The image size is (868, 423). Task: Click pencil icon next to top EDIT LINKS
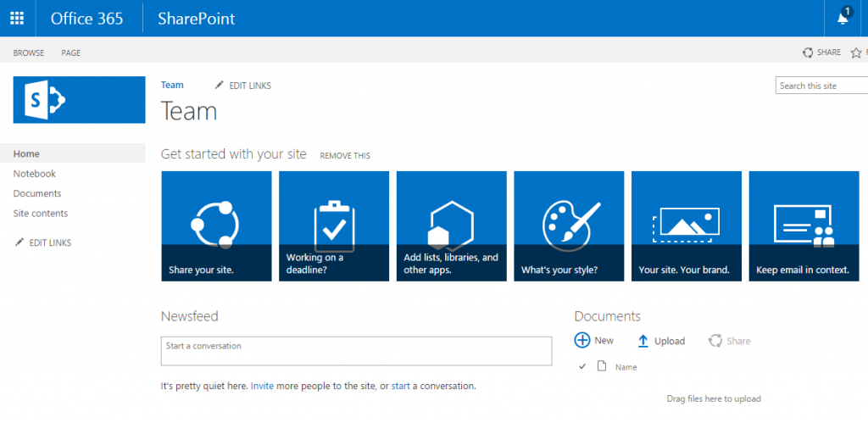pos(220,86)
